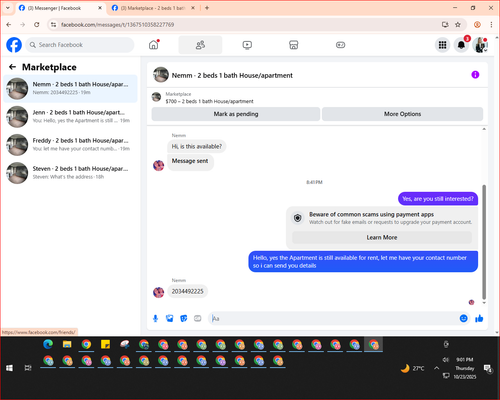Click the $700 listing title under Marketplace

pyautogui.click(x=209, y=101)
